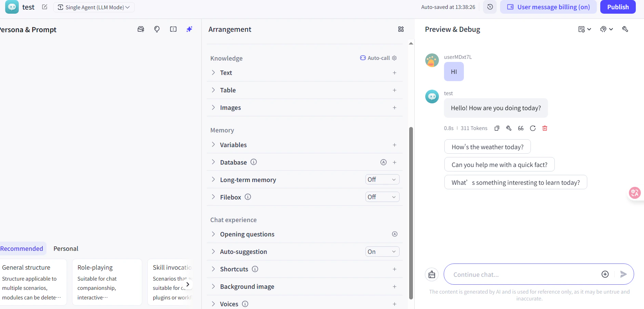Click the compare prompt split-view icon
644x309 pixels.
coord(173,29)
